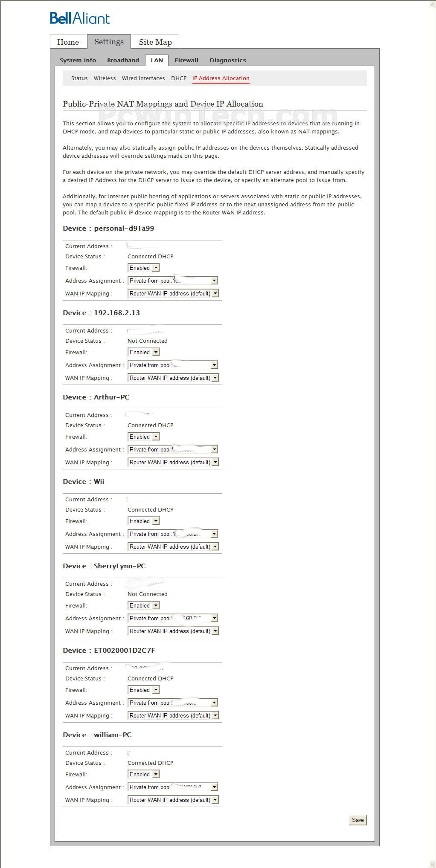
Task: Click the scrollbar down arrow
Action: click(x=432, y=864)
